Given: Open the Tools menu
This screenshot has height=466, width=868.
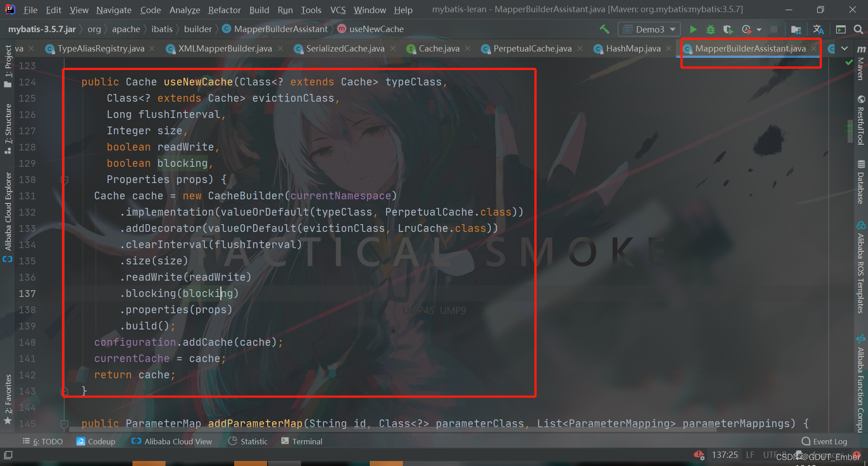Looking at the screenshot, I should [311, 10].
